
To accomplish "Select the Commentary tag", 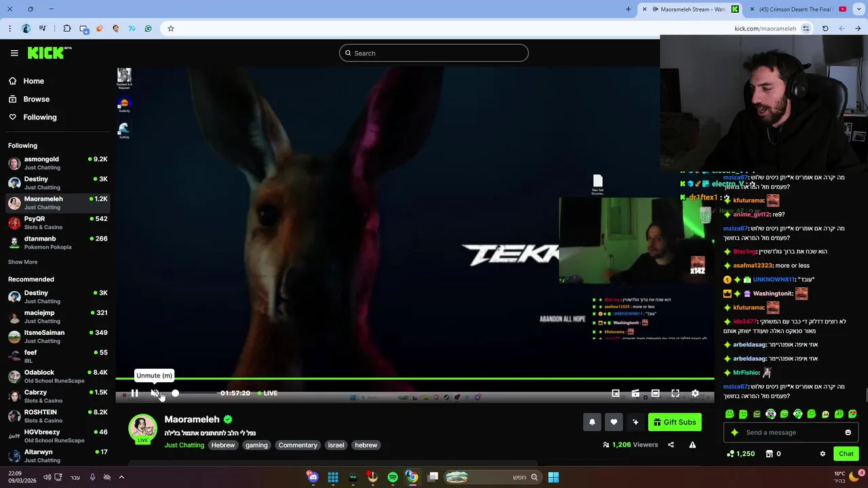I will pos(298,445).
